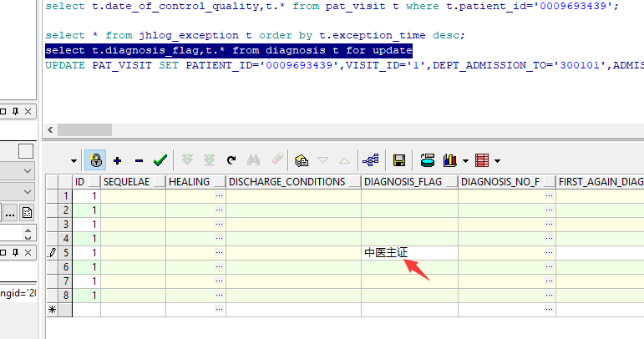Close the side panel header below the stepper
644x339 pixels.
(28, 252)
